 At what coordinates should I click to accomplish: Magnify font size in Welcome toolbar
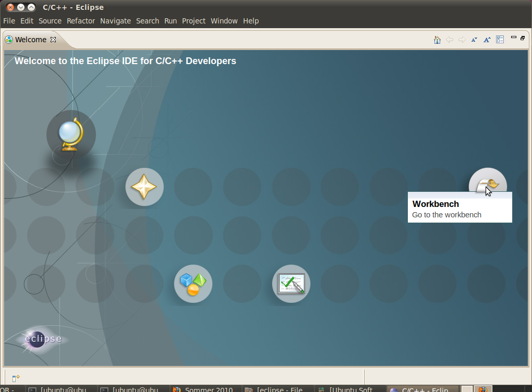[487, 40]
